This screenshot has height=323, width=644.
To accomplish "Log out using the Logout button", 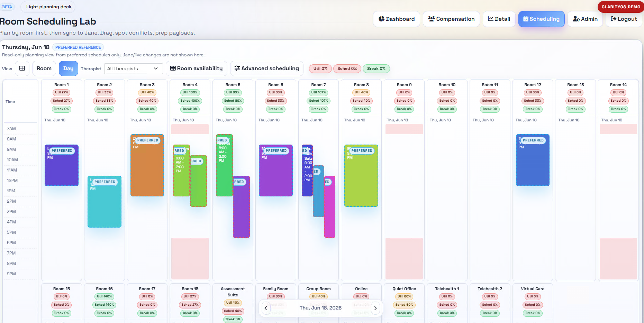I will [x=624, y=19].
